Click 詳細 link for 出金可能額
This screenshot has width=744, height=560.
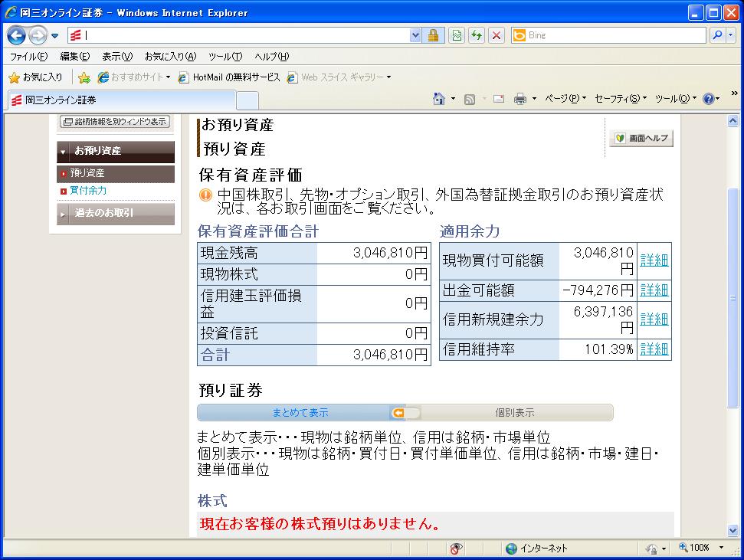pos(654,290)
